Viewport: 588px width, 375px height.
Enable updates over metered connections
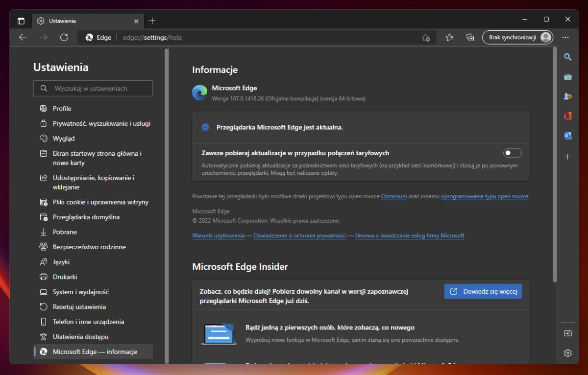pyautogui.click(x=513, y=153)
